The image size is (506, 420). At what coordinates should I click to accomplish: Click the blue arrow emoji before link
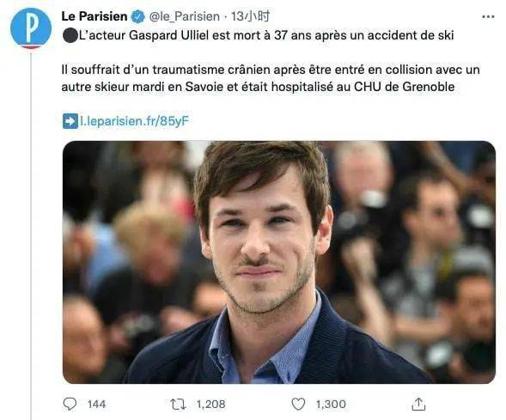click(x=70, y=121)
